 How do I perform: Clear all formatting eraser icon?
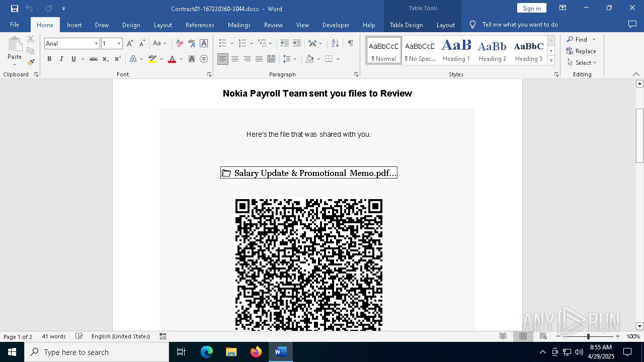coord(179,44)
